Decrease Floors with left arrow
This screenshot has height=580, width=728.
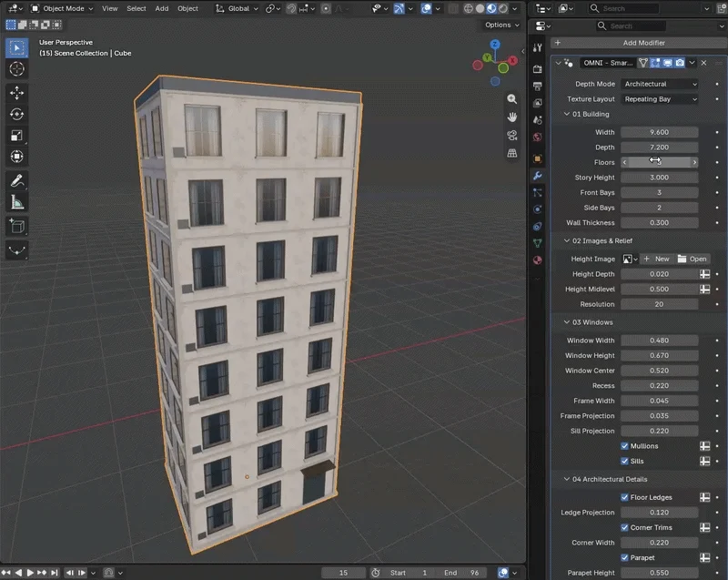coord(624,163)
